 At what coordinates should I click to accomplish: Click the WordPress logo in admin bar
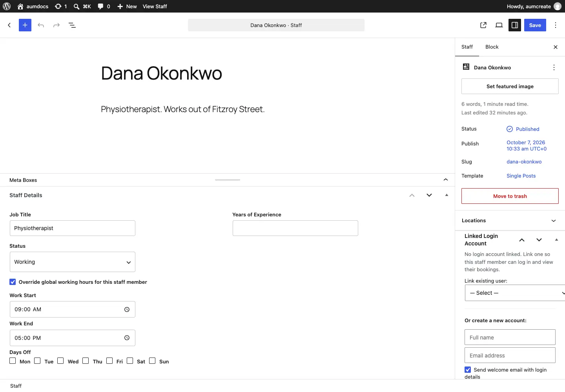click(x=7, y=6)
